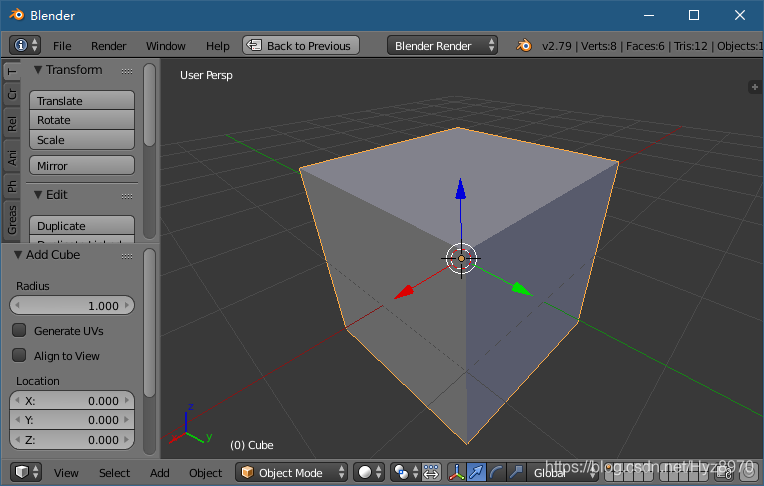Switch to the Ph (Physics) shelf tab
Image resolution: width=764 pixels, height=486 pixels.
coord(11,186)
